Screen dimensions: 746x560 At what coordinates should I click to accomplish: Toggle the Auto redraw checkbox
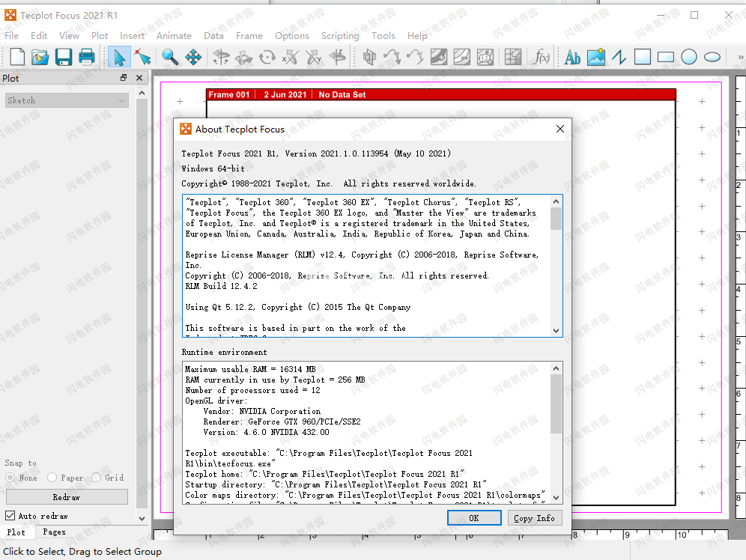pyautogui.click(x=10, y=515)
